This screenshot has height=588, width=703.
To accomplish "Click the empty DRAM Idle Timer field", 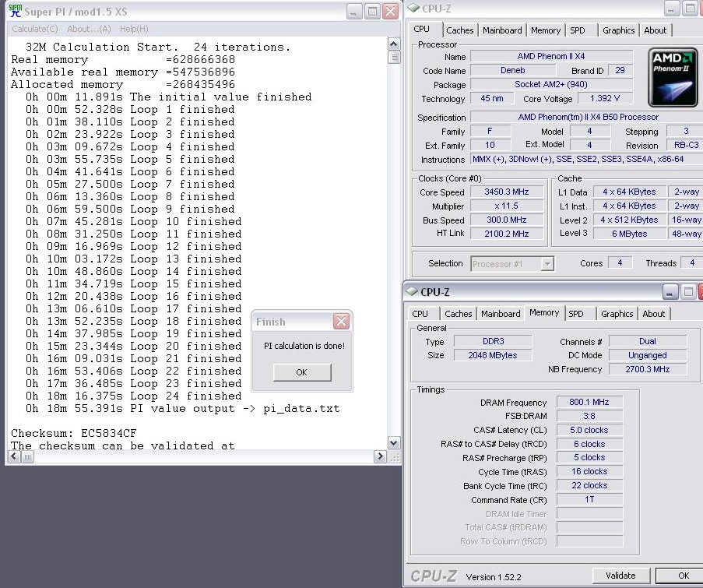I will 589,514.
